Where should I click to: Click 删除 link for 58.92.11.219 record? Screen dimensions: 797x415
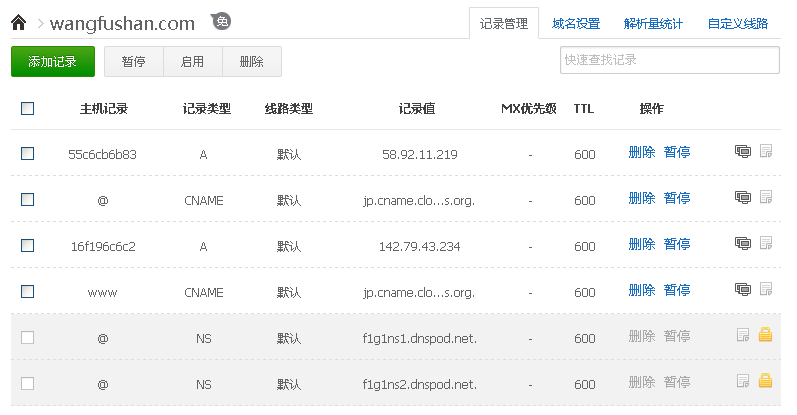pyautogui.click(x=642, y=152)
